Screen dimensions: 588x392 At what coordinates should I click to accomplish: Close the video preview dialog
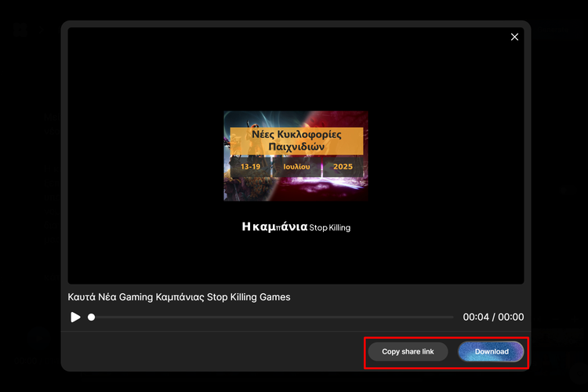pos(514,37)
